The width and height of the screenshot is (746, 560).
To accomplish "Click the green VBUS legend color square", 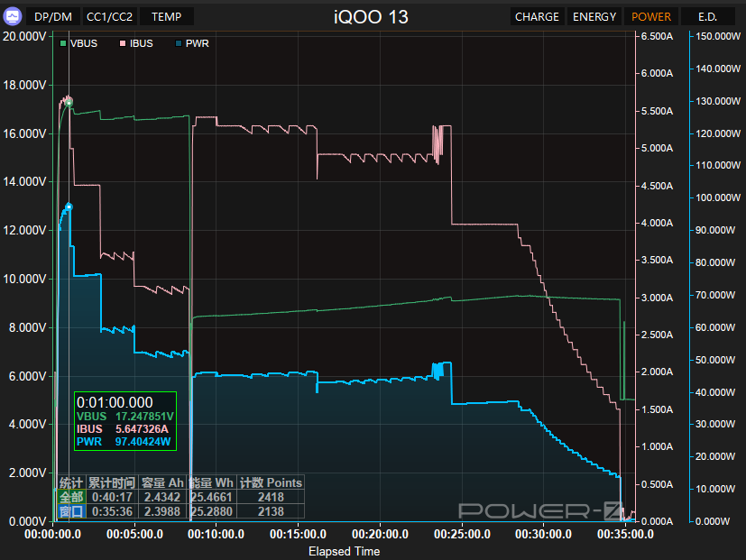I will click(x=63, y=43).
